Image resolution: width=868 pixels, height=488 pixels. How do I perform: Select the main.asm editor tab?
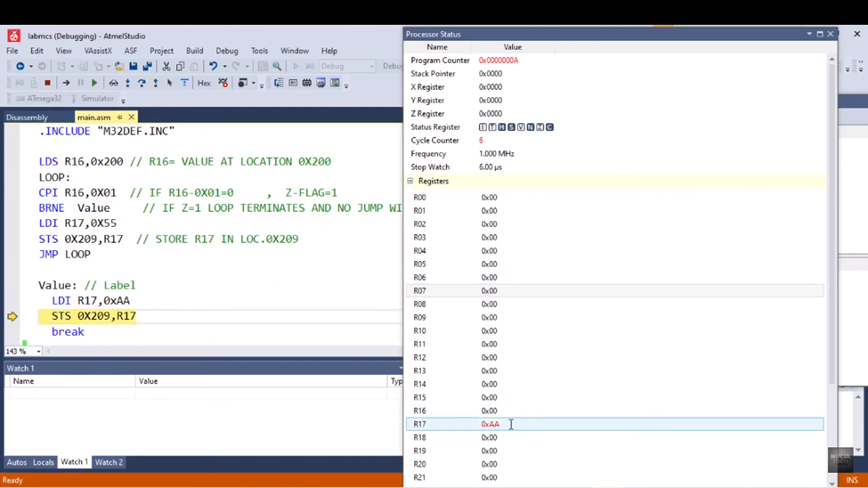coord(94,118)
